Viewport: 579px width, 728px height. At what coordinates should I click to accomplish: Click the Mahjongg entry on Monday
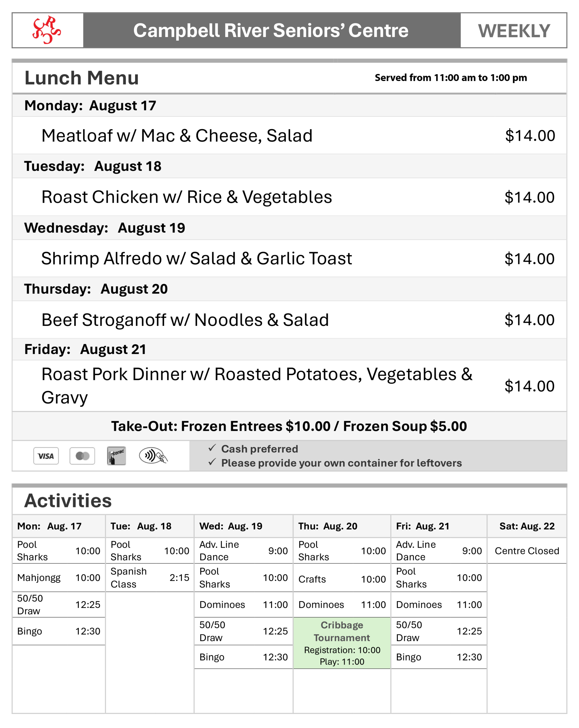[39, 578]
